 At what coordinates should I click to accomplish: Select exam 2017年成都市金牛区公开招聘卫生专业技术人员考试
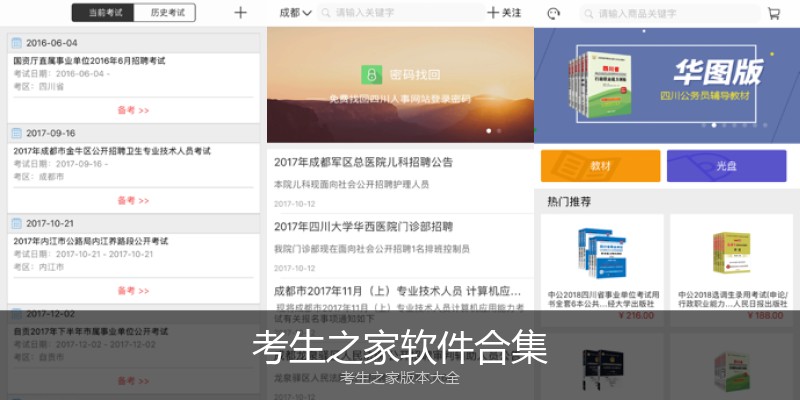112,151
